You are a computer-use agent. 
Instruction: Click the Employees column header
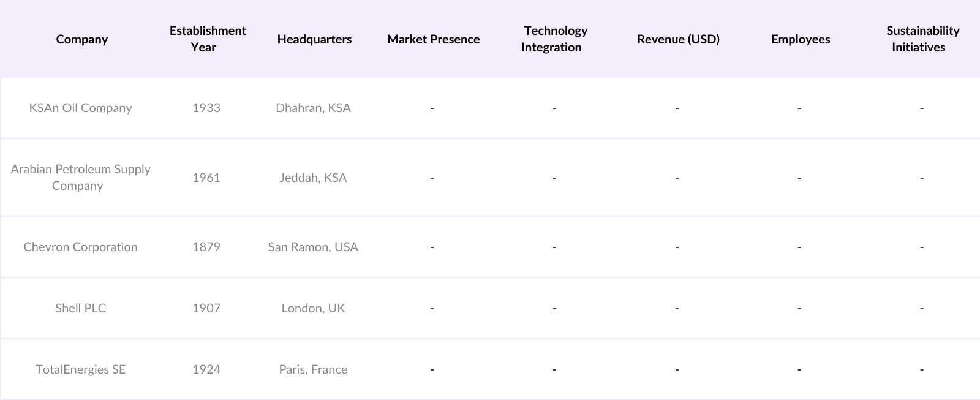tap(801, 39)
